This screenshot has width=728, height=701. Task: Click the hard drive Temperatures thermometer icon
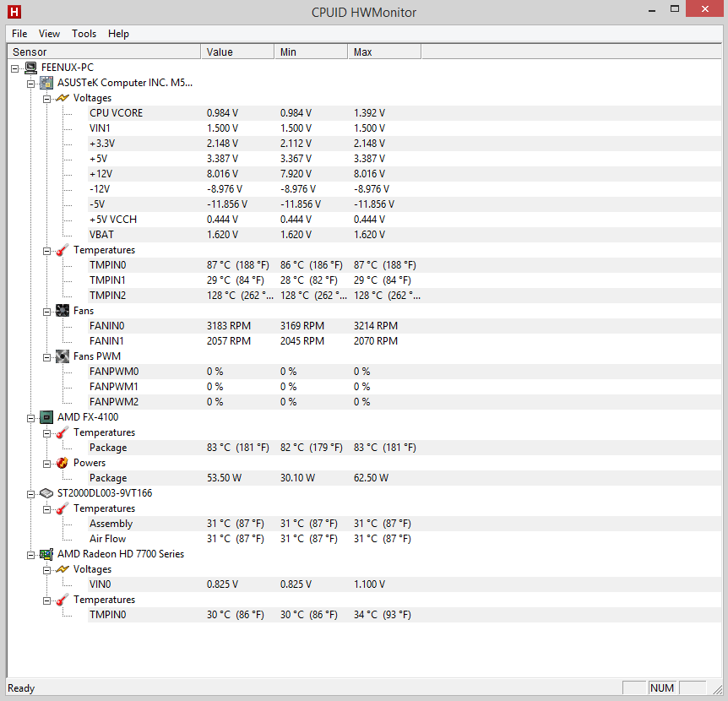(62, 508)
